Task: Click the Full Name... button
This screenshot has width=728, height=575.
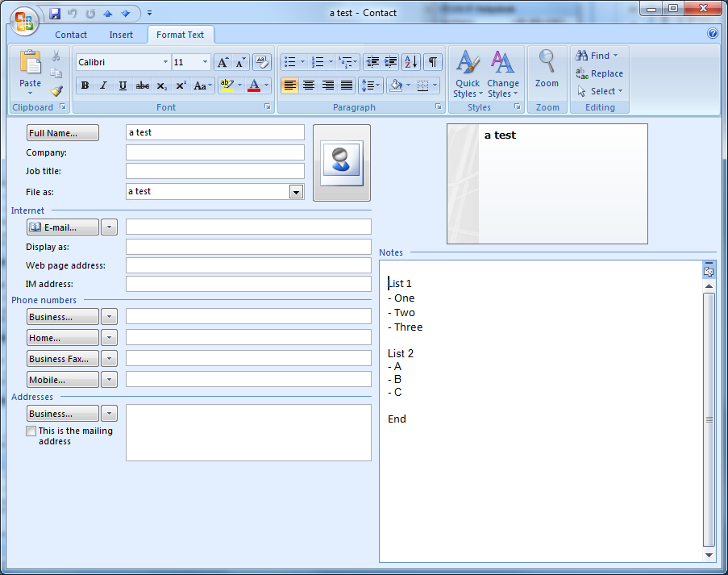Action: 63,133
